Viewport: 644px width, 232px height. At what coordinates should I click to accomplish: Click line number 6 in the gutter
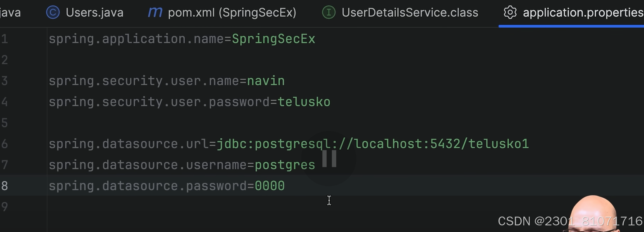pos(5,144)
